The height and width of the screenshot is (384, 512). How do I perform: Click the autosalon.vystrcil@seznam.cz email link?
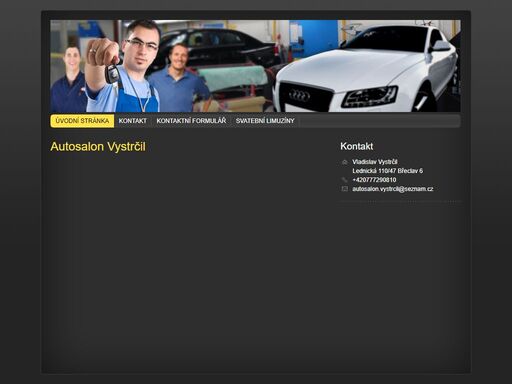coord(393,189)
